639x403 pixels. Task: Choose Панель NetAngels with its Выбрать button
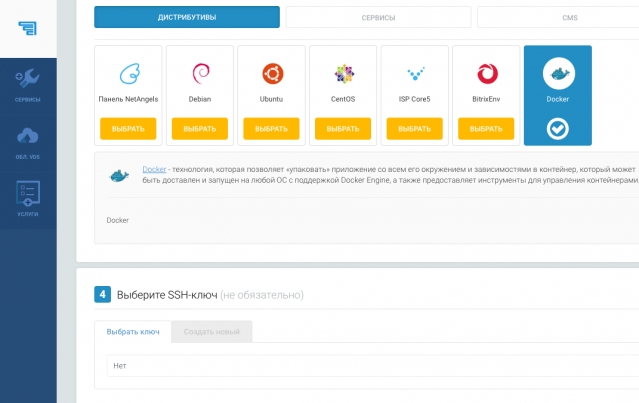coord(128,129)
